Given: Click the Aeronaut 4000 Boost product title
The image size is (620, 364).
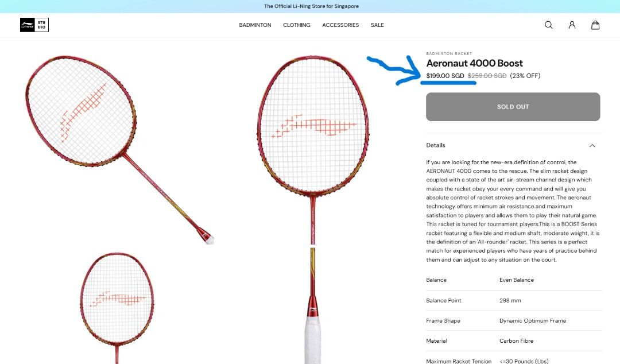Looking at the screenshot, I should [x=475, y=63].
